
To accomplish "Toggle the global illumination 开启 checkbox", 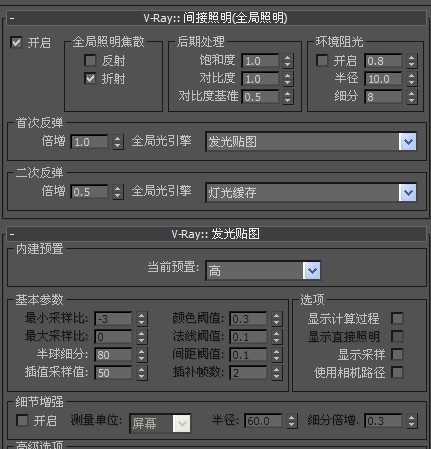I will coord(16,43).
